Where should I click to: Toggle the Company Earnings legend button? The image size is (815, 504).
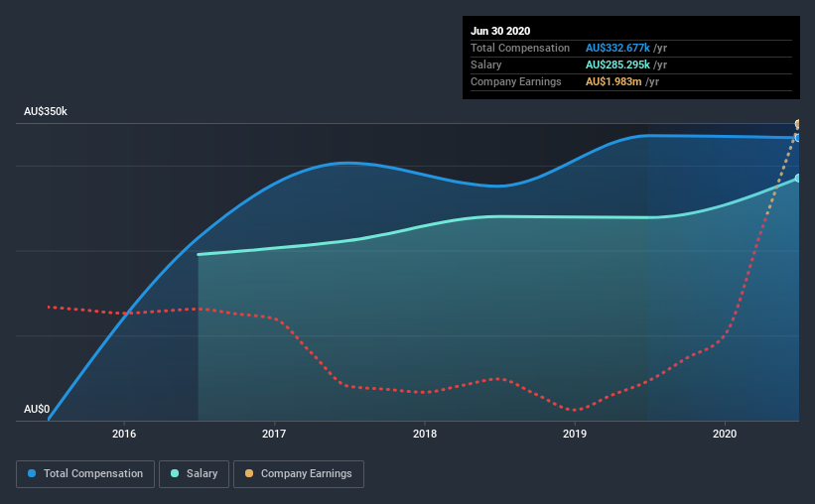pyautogui.click(x=299, y=474)
